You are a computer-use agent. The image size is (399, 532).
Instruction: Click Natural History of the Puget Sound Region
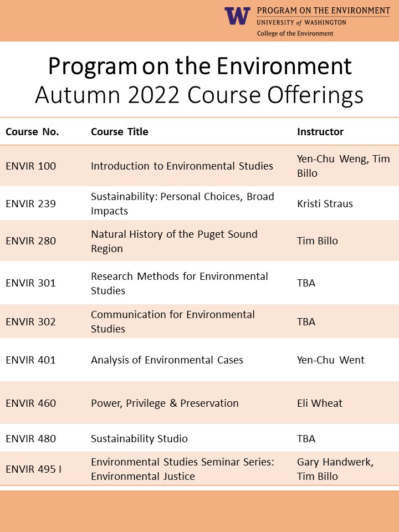(174, 241)
